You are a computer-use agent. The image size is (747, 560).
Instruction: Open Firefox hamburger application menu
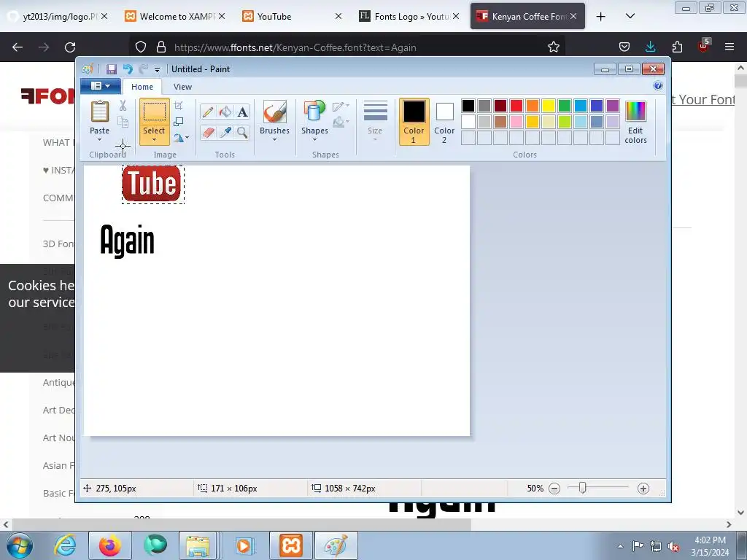729,47
